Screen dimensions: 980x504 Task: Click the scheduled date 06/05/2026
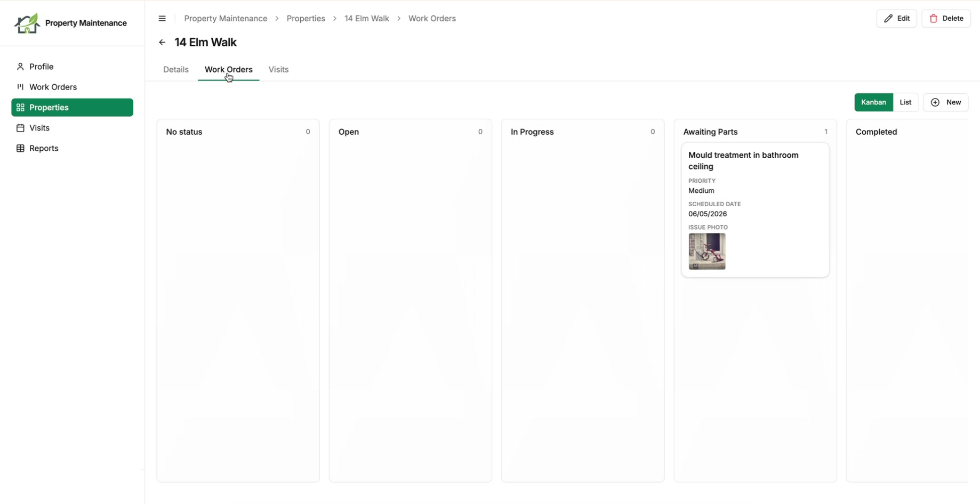(x=708, y=214)
